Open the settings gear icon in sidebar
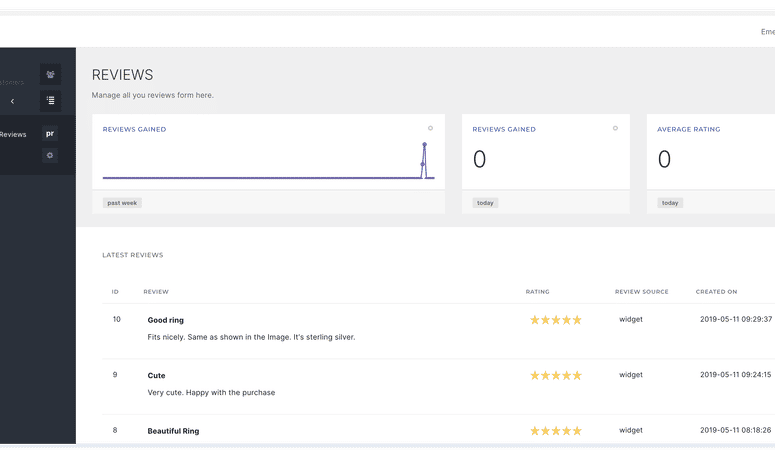775x450 pixels. coord(50,155)
